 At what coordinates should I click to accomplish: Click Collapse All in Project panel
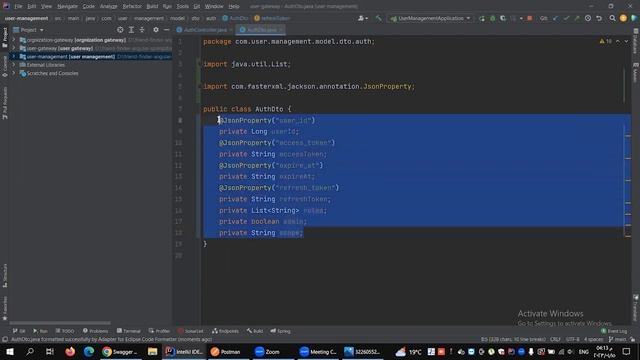[x=142, y=30]
